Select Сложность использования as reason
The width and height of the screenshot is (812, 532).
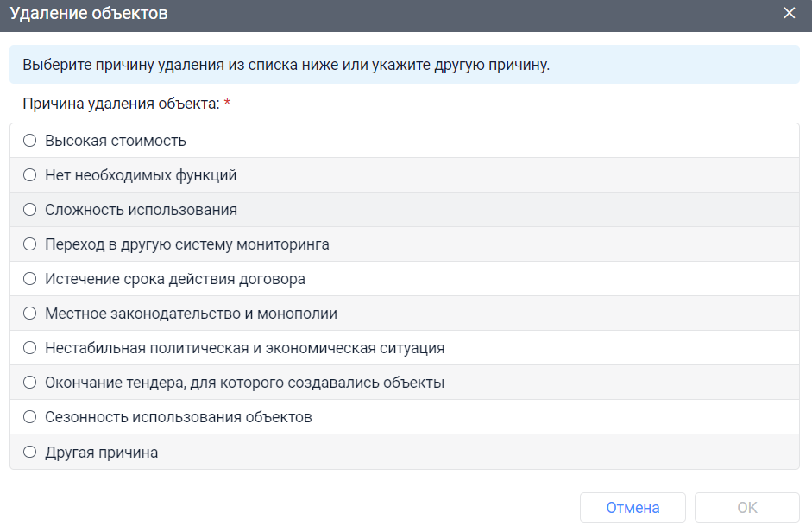[29, 209]
